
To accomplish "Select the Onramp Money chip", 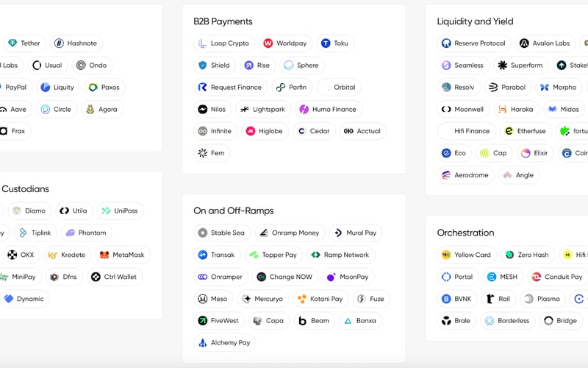I will pos(290,233).
